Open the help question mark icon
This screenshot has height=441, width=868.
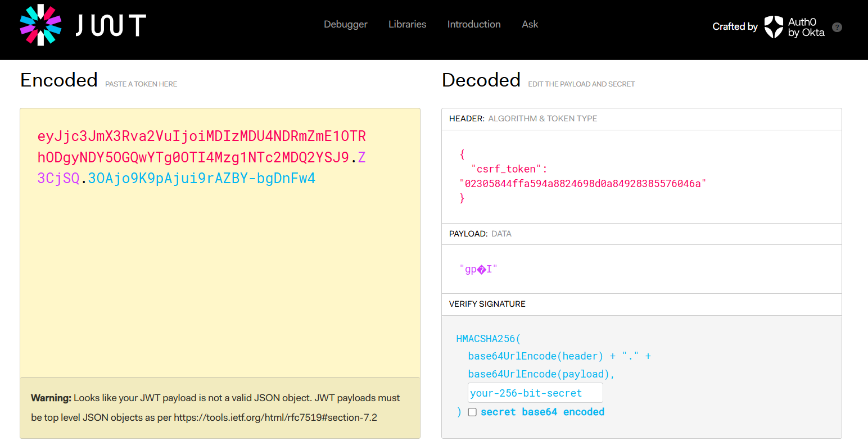pos(837,27)
